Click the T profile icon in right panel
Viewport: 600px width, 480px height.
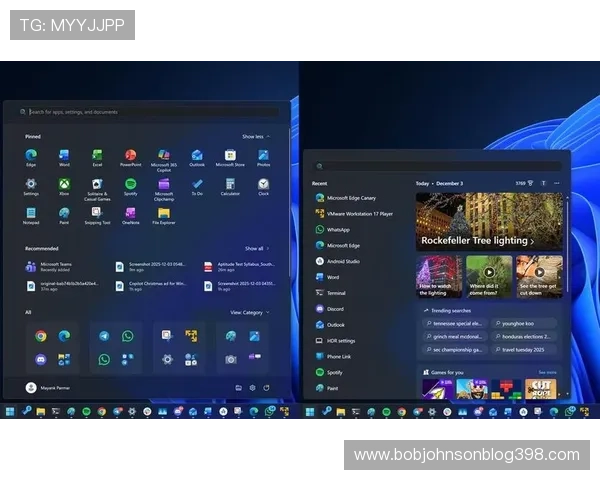[x=543, y=183]
